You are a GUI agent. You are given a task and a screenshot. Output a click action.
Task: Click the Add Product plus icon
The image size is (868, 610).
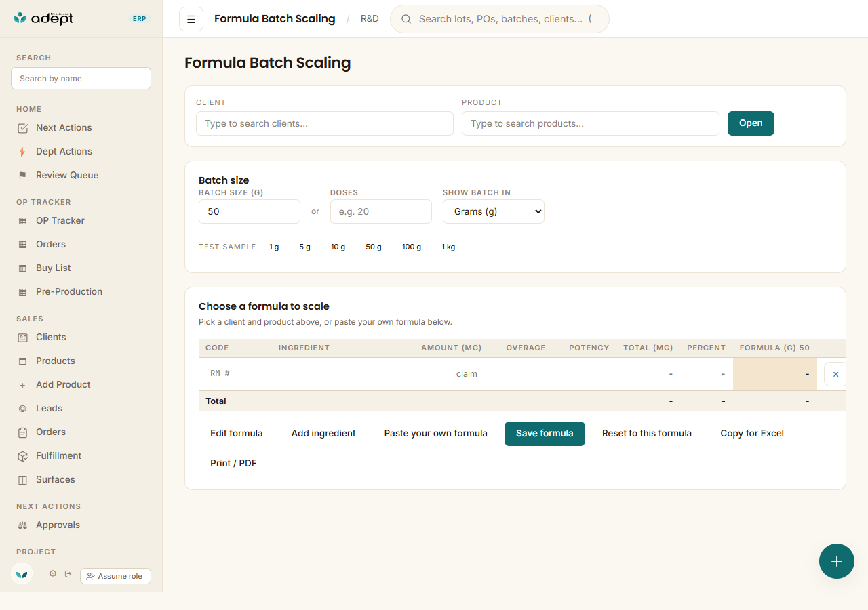(x=22, y=385)
